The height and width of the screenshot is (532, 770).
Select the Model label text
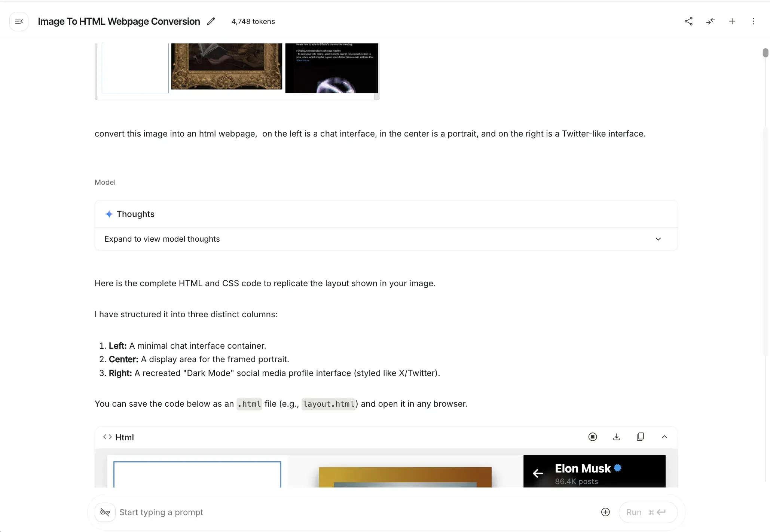point(105,182)
